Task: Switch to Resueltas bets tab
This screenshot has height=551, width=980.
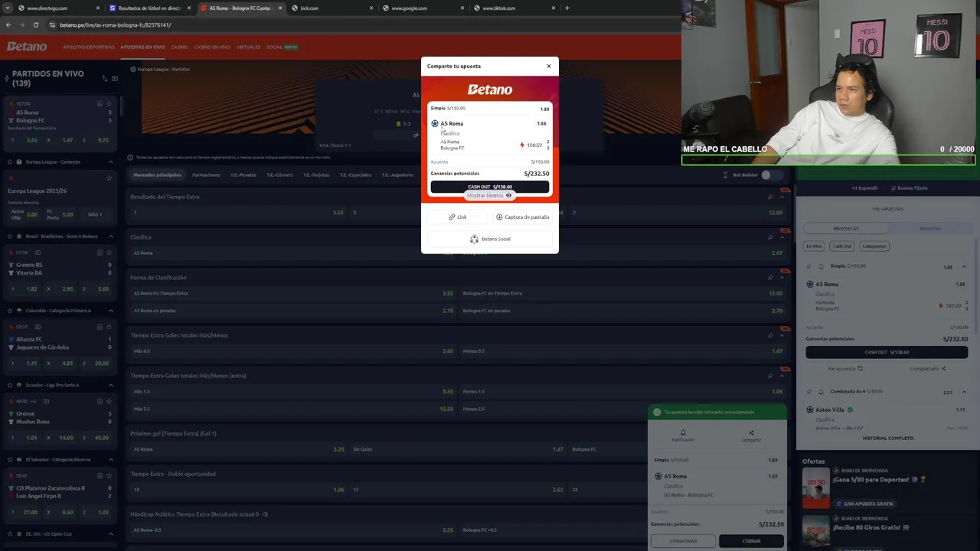Action: pyautogui.click(x=930, y=228)
